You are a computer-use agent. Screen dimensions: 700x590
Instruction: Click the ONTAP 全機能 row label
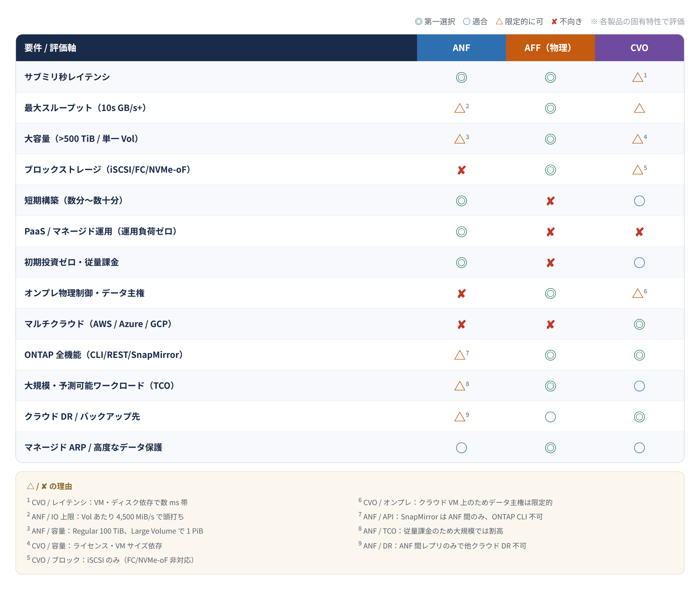click(104, 355)
